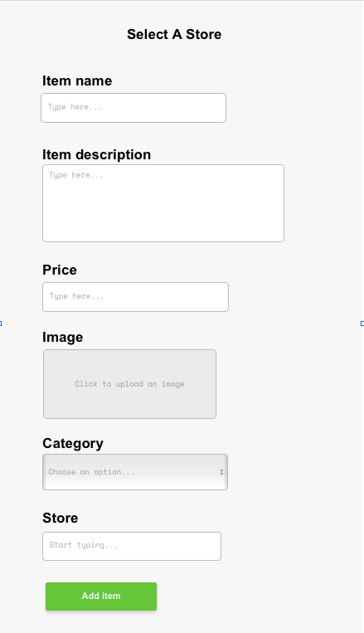Image resolution: width=364 pixels, height=633 pixels.
Task: Click the Category dropdown up-down arrow icon
Action: pyautogui.click(x=221, y=472)
